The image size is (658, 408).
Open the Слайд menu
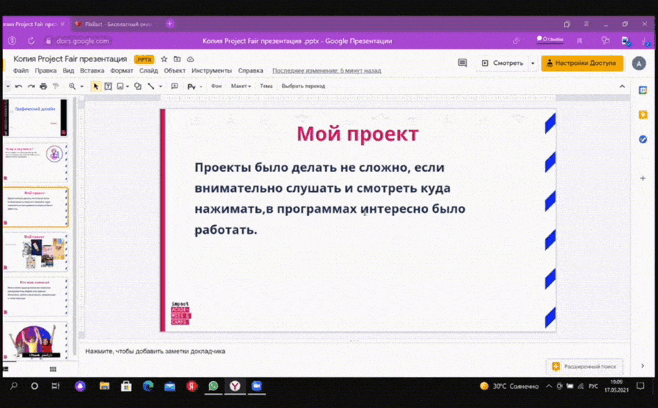(x=149, y=71)
